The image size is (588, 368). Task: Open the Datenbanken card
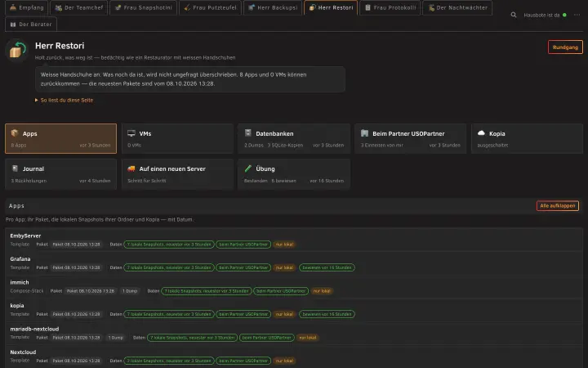[x=294, y=138]
